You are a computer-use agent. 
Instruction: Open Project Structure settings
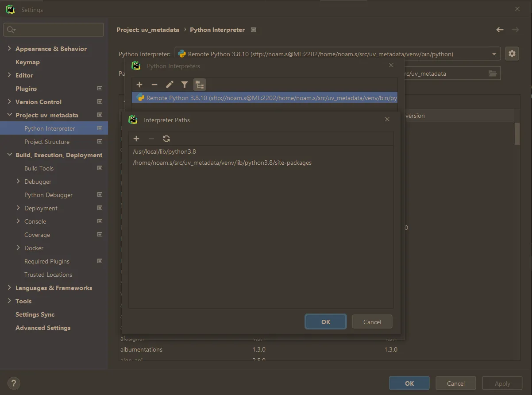coord(47,142)
